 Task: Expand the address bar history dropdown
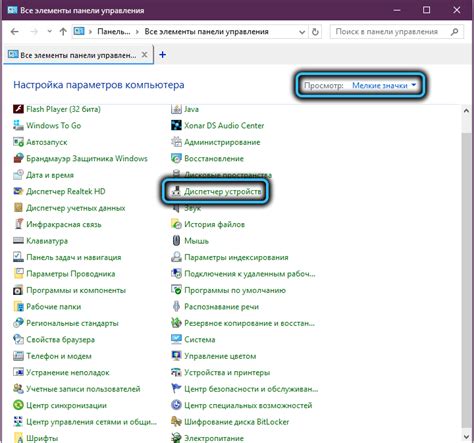(x=302, y=32)
